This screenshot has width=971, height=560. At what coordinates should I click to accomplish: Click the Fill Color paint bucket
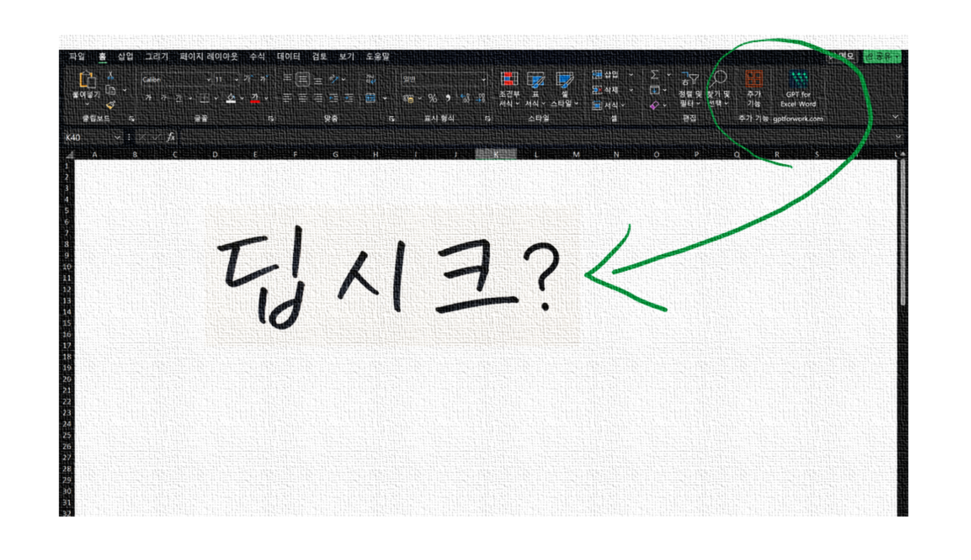pyautogui.click(x=231, y=98)
